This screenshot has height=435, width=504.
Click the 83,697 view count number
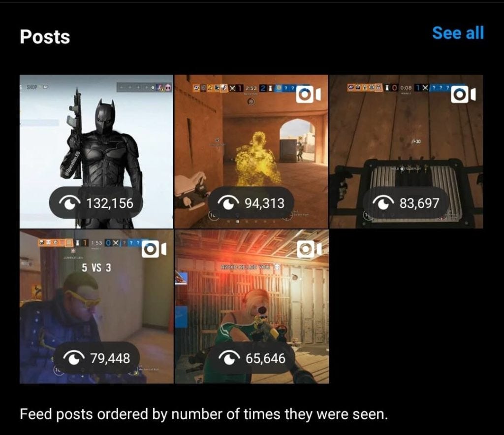419,203
